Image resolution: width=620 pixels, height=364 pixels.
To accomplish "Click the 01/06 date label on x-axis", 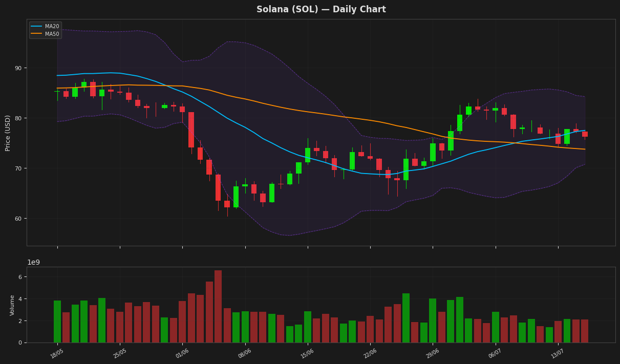I will pyautogui.click(x=182, y=353).
